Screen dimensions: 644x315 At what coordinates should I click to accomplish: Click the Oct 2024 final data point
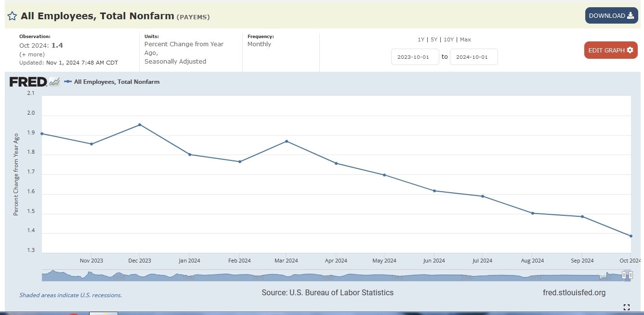[x=631, y=236]
